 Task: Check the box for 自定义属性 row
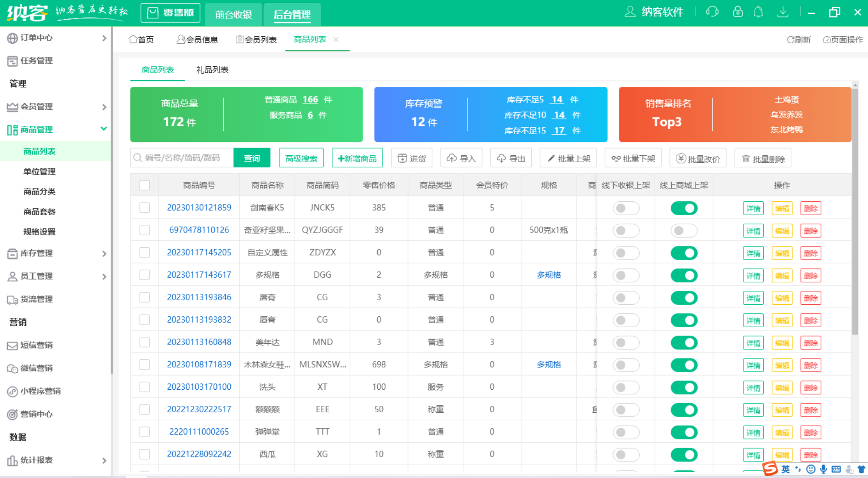(145, 252)
